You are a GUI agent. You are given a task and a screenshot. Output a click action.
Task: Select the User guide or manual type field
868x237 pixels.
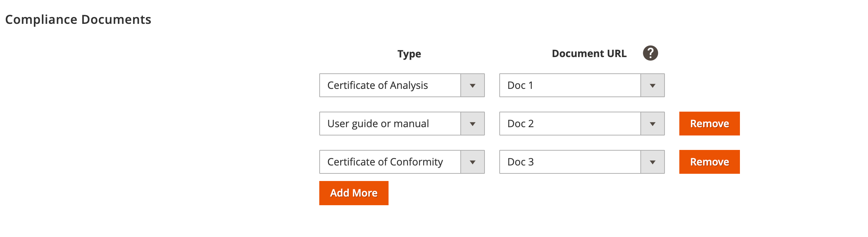(390, 124)
